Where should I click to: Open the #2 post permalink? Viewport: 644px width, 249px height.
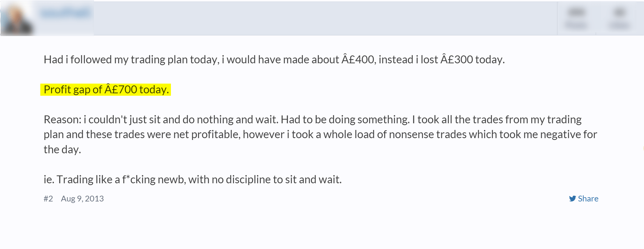(x=48, y=199)
